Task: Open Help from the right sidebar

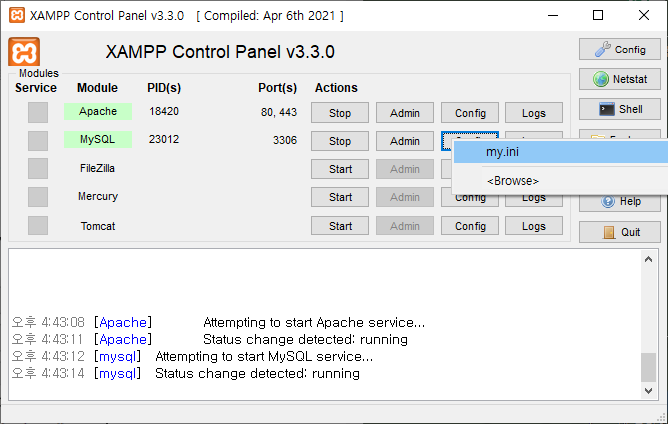Action: coord(619,201)
